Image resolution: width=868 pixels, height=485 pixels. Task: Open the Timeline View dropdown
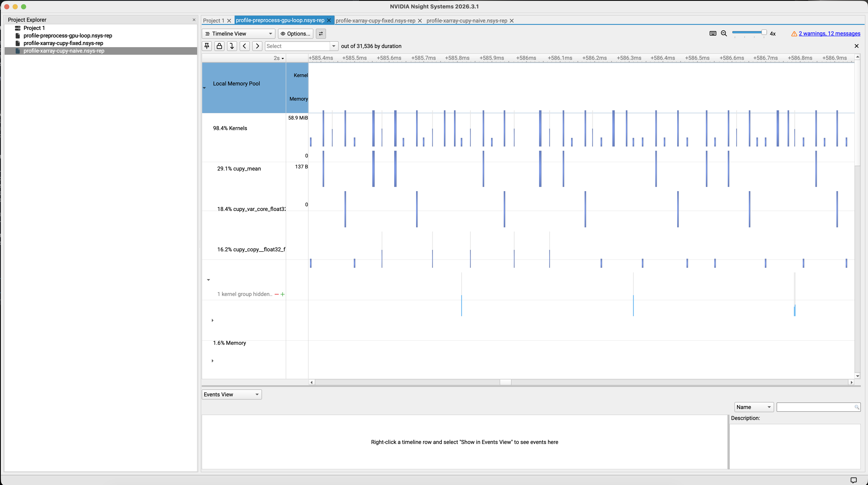239,33
